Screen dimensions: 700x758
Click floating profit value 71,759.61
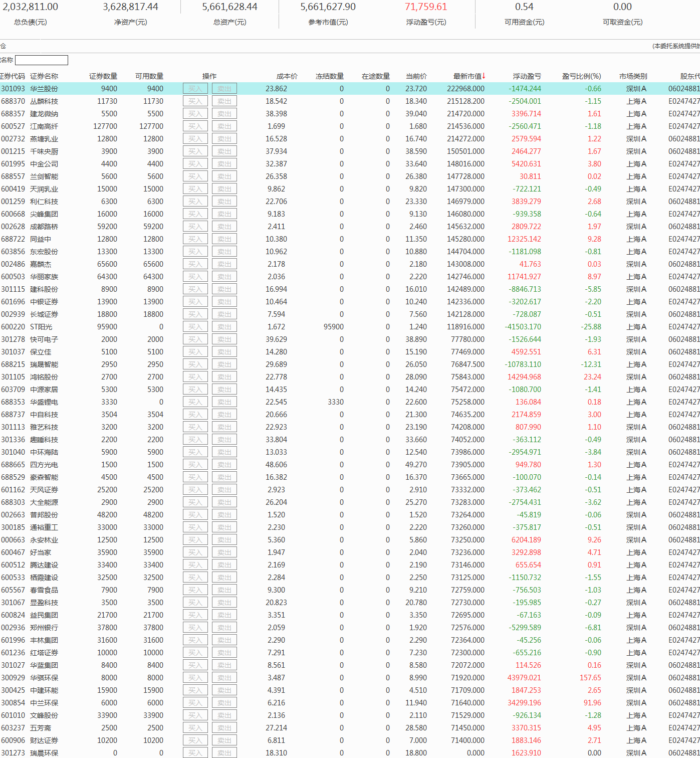pos(426,7)
